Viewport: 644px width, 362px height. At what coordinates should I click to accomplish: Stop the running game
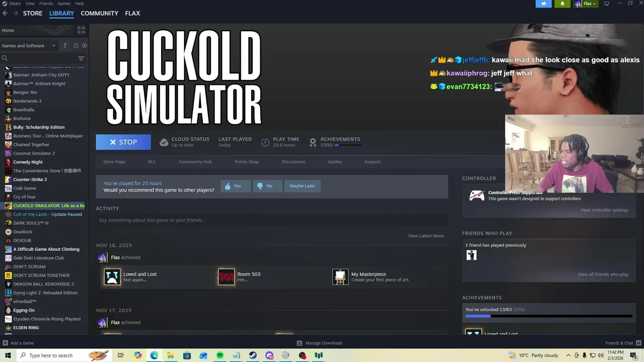(x=123, y=142)
